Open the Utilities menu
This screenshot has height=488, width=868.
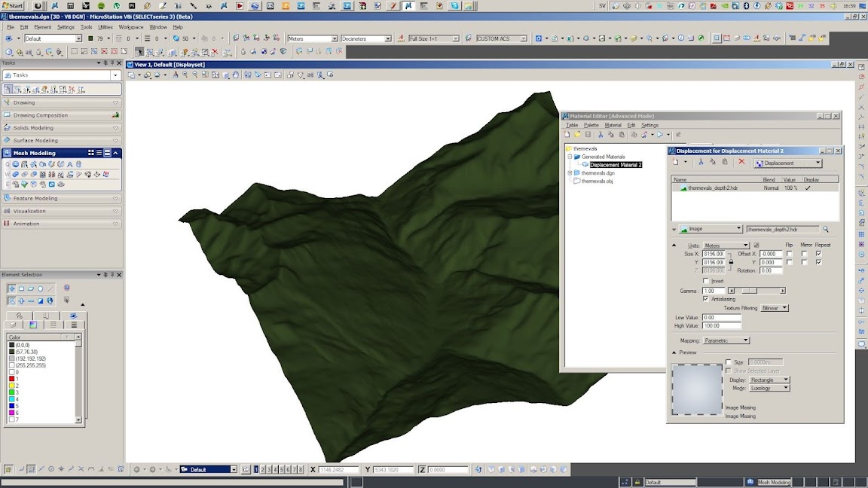105,27
